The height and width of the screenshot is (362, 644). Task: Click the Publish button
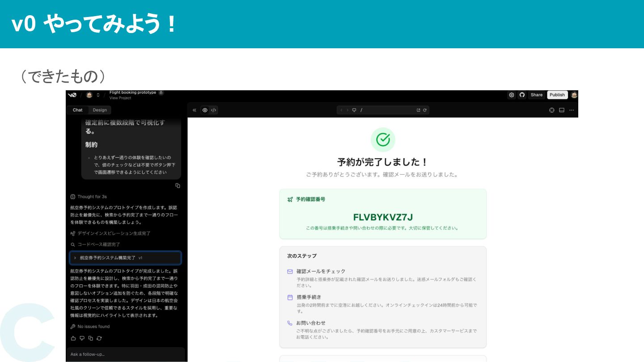click(557, 95)
